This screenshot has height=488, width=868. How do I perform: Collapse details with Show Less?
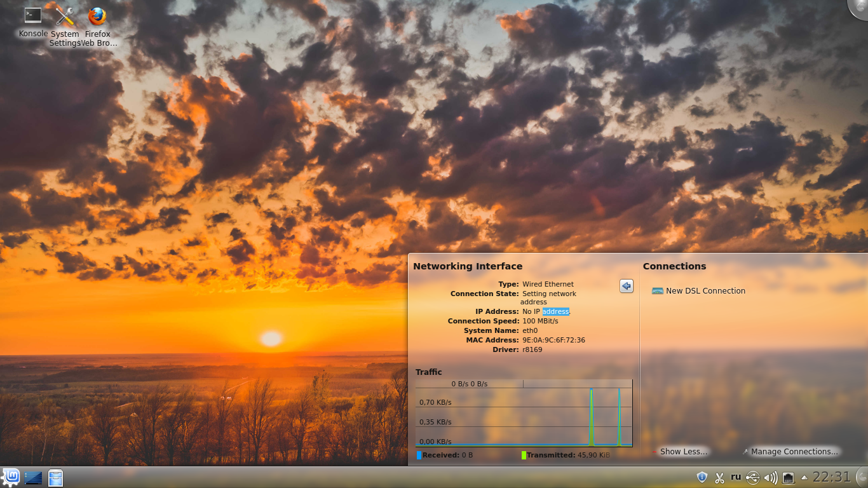pos(682,452)
